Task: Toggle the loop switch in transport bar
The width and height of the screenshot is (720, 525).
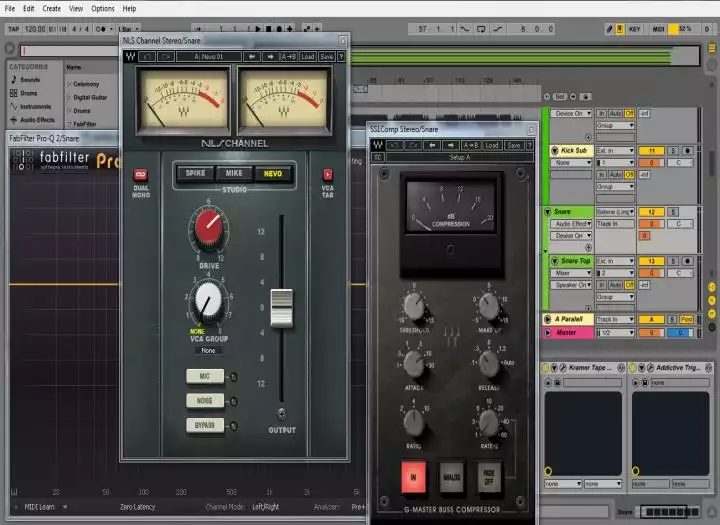Action: 481,29
